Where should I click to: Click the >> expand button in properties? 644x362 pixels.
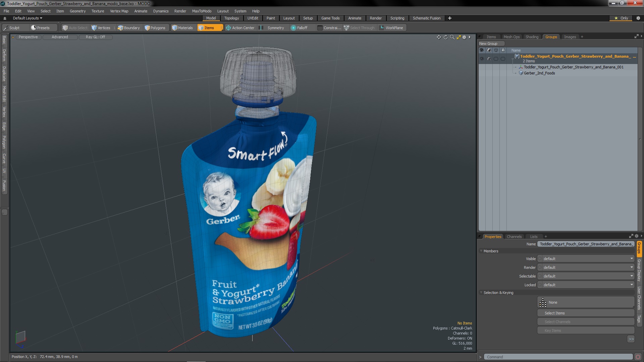click(631, 339)
